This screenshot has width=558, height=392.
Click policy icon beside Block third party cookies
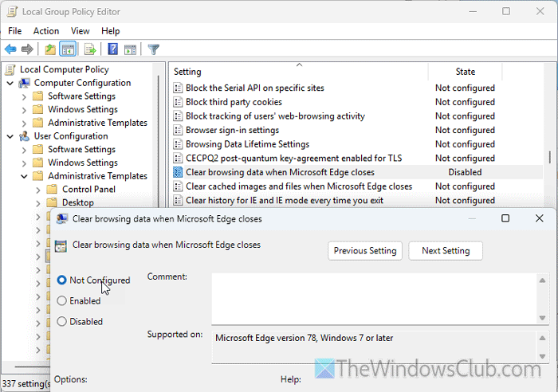[x=178, y=102]
